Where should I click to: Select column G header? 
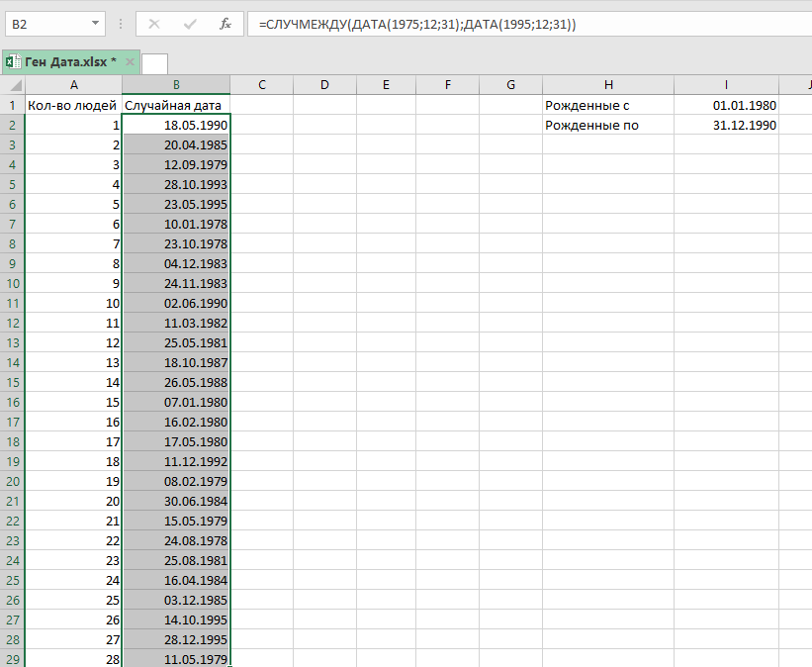click(x=510, y=85)
